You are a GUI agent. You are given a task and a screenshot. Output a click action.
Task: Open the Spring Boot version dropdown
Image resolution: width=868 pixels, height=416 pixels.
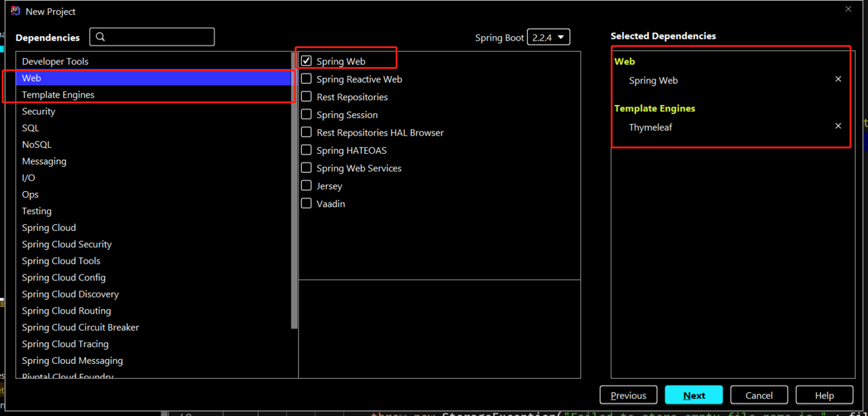tap(549, 38)
